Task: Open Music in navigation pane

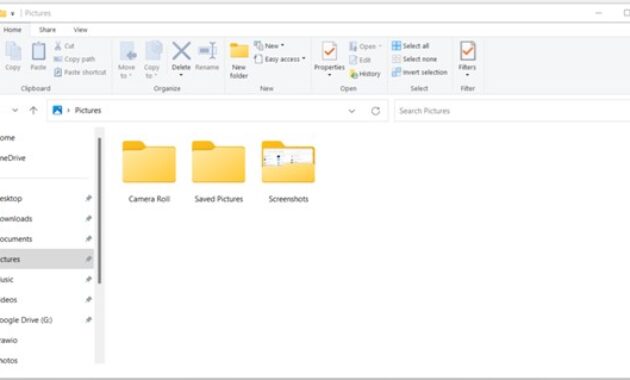Action: pos(6,280)
